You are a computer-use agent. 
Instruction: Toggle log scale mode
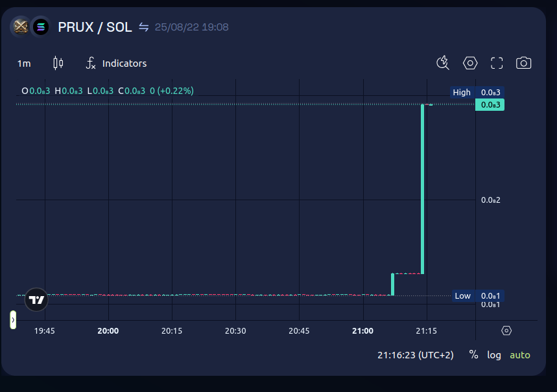click(x=493, y=355)
